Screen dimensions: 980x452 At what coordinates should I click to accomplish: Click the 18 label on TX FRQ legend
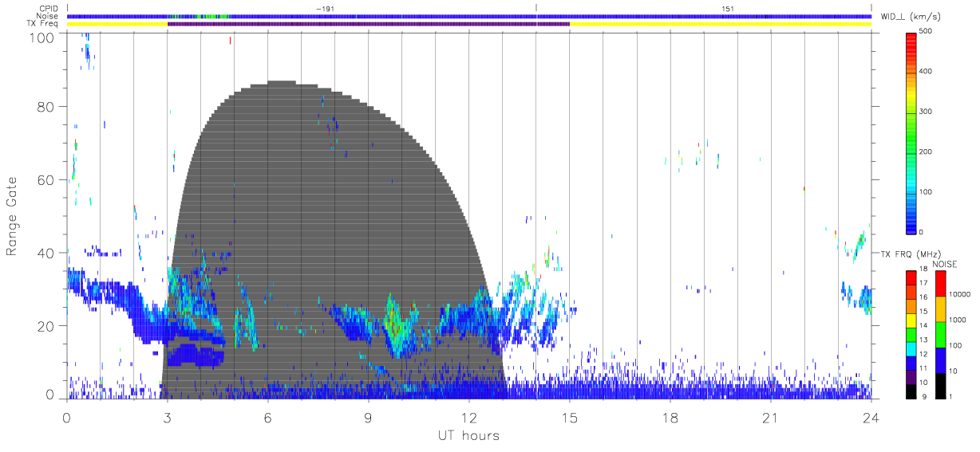[x=925, y=270]
